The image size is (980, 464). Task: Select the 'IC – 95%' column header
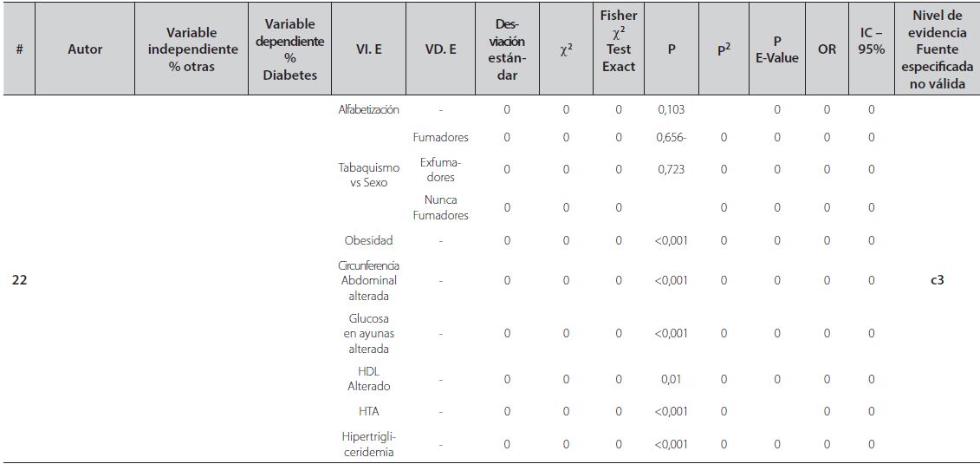coord(871,49)
